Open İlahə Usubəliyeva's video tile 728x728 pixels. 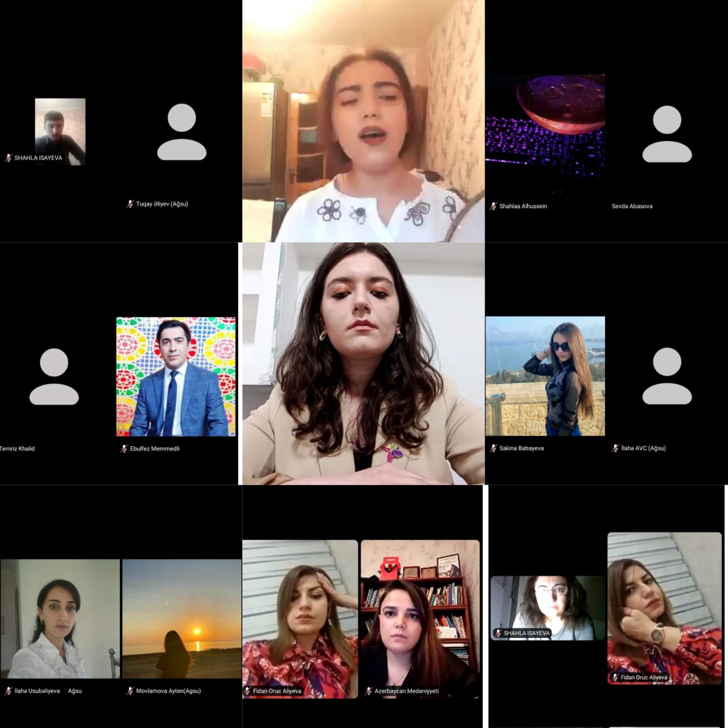(60, 619)
